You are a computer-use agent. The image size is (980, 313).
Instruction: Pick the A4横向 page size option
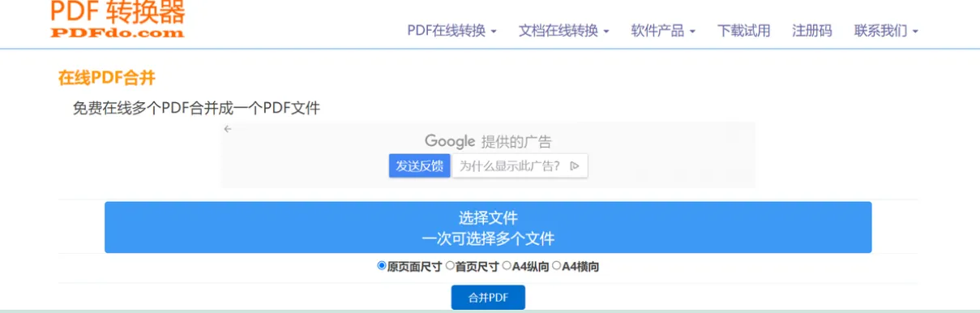click(556, 265)
